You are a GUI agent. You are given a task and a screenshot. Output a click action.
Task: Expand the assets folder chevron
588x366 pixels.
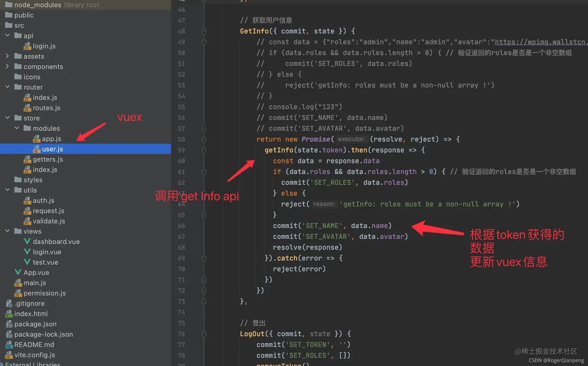pyautogui.click(x=7, y=56)
